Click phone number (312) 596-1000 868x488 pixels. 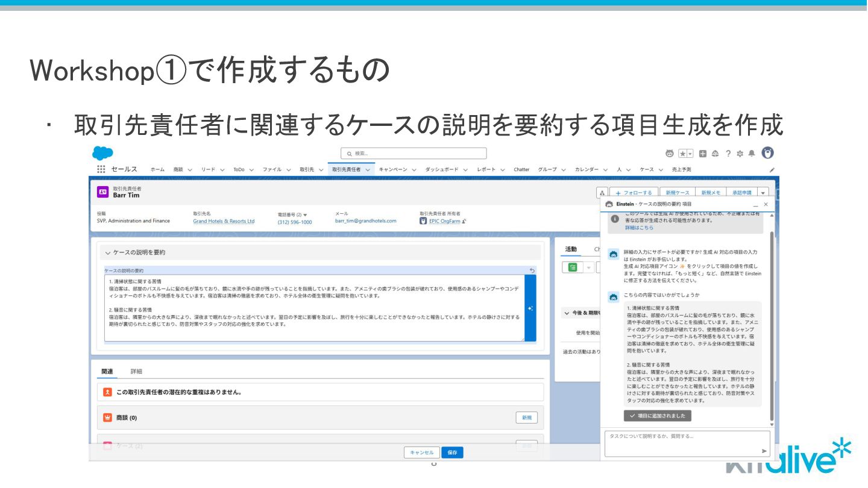(x=295, y=222)
